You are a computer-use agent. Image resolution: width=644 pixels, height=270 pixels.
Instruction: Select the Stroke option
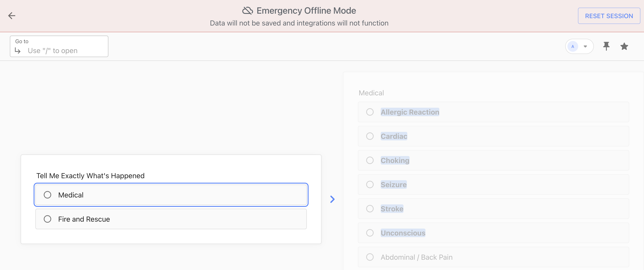pyautogui.click(x=370, y=209)
